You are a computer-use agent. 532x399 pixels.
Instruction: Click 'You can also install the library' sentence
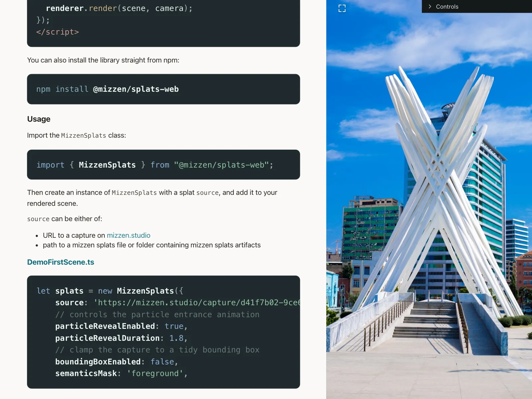(103, 60)
